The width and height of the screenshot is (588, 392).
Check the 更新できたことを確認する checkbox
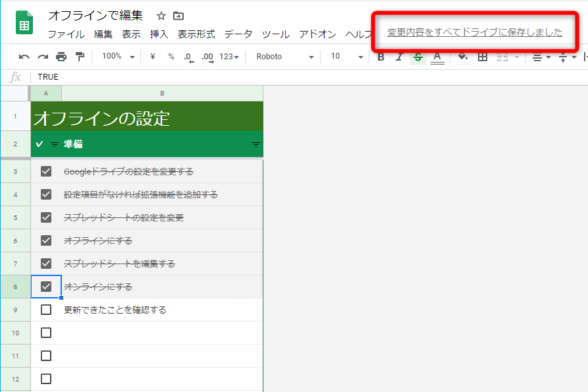coord(45,309)
